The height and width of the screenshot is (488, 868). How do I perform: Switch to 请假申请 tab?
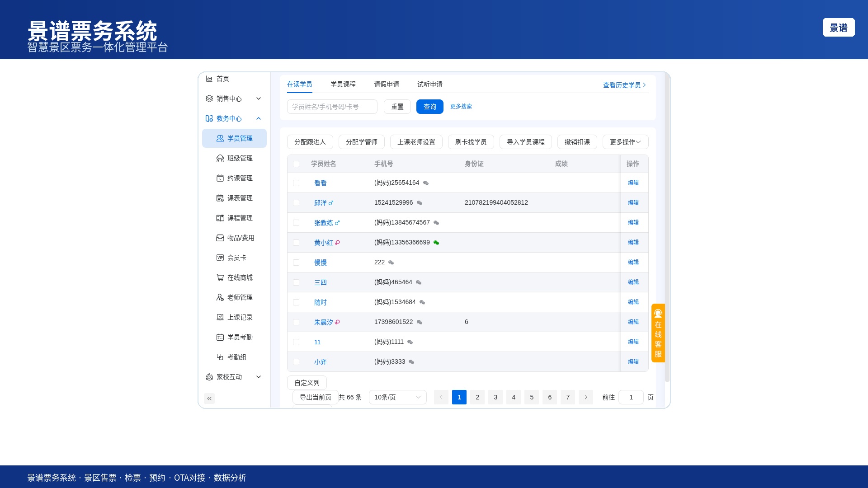pos(386,84)
